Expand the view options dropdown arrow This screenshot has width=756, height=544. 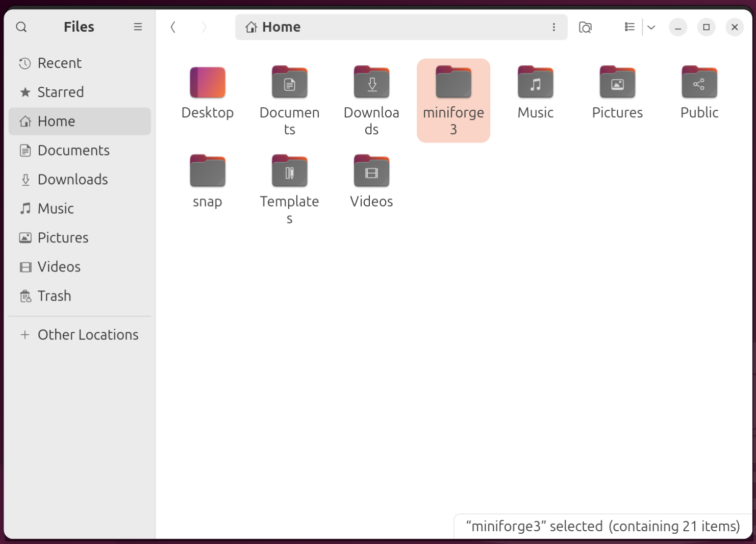pyautogui.click(x=651, y=27)
